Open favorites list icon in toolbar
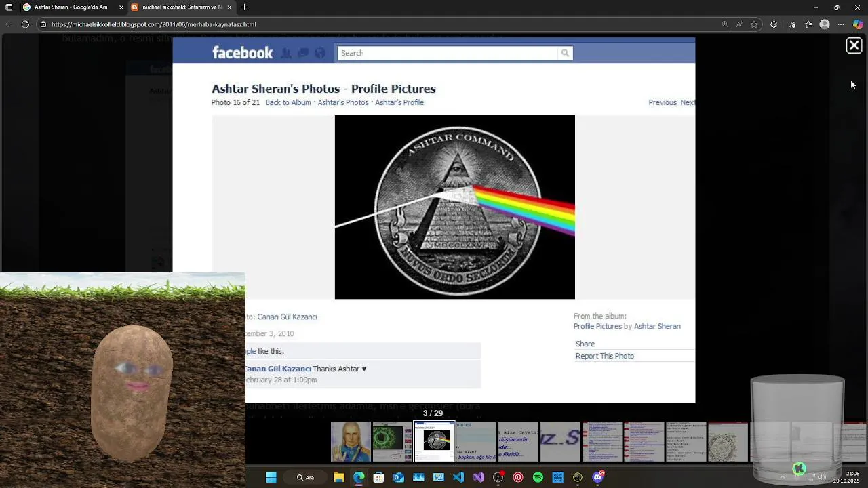Image resolution: width=868 pixels, height=488 pixels. 808,24
